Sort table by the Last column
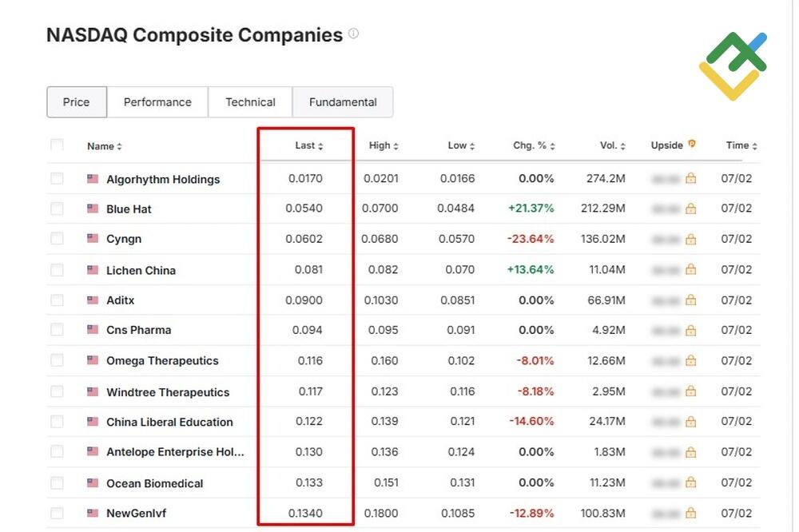This screenshot has height=532, width=799. coord(308,145)
